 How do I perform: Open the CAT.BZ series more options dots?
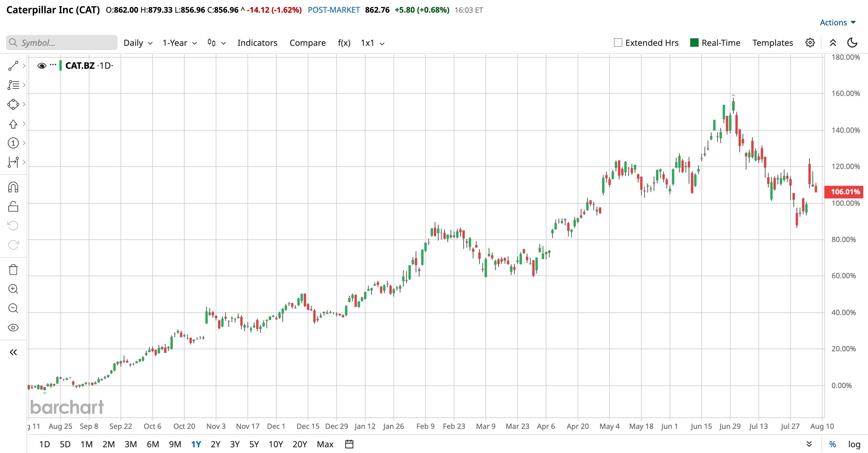[53, 65]
